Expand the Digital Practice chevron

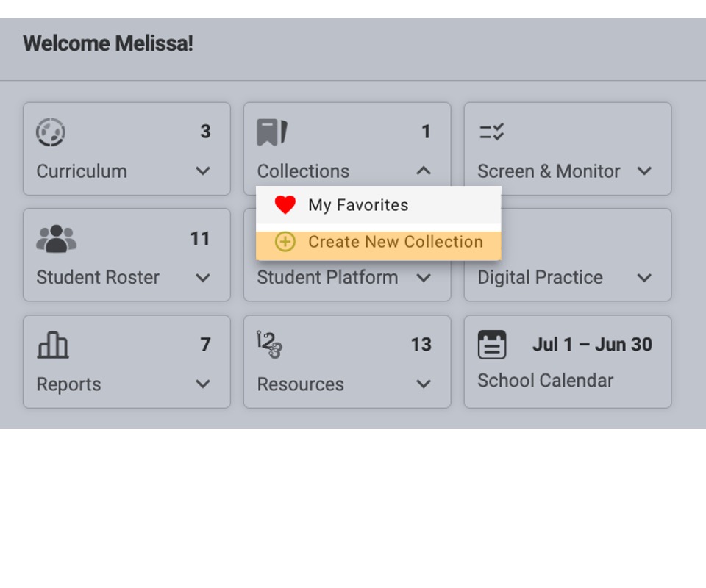(644, 278)
